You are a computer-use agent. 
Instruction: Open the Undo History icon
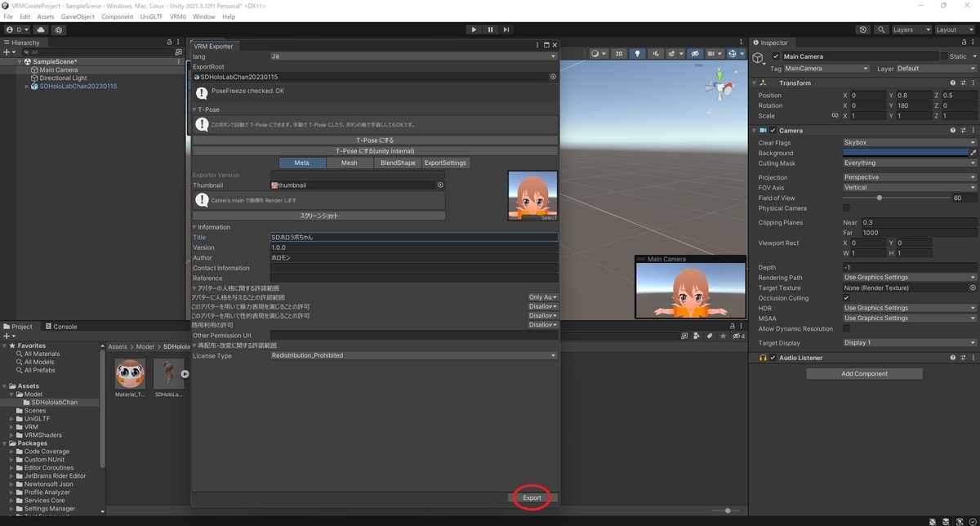[x=863, y=29]
